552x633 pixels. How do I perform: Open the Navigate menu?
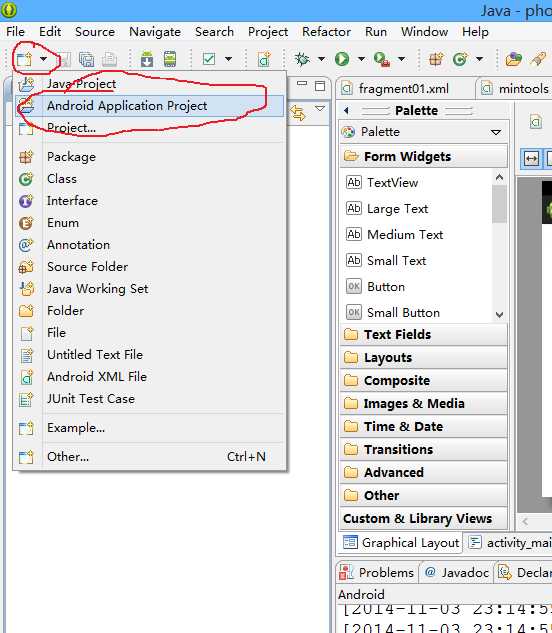click(155, 31)
